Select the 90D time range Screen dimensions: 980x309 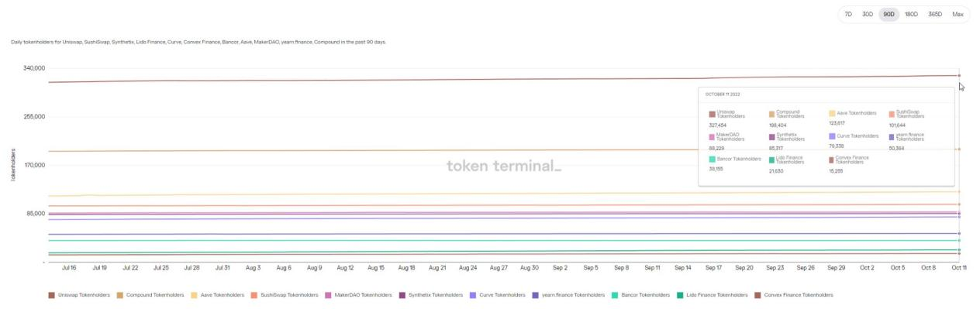889,15
